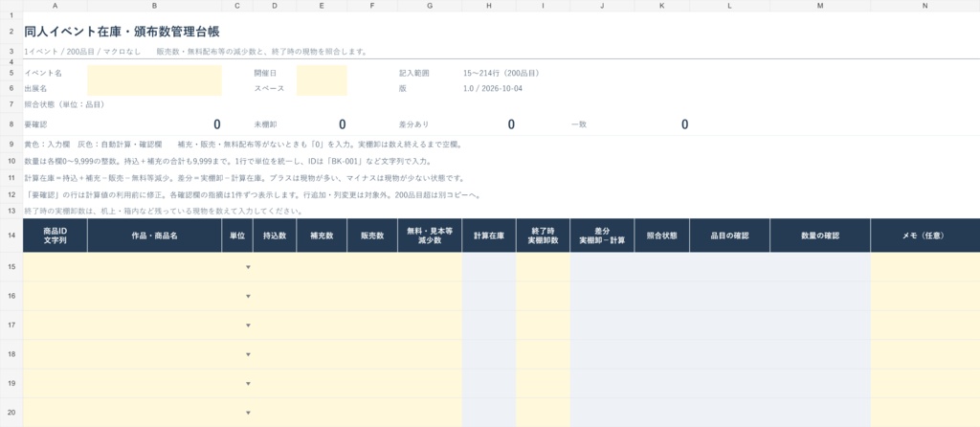
Task: Click the 販売数 cell in row 18
Action: coord(372,354)
